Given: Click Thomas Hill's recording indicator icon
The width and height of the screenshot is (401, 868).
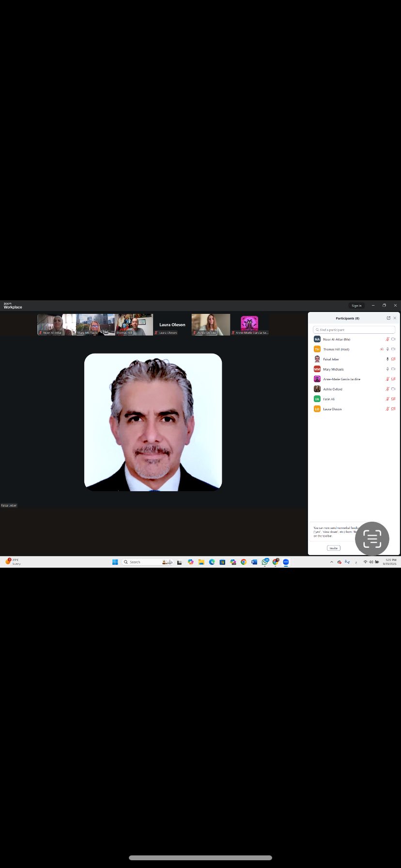Looking at the screenshot, I should 382,349.
